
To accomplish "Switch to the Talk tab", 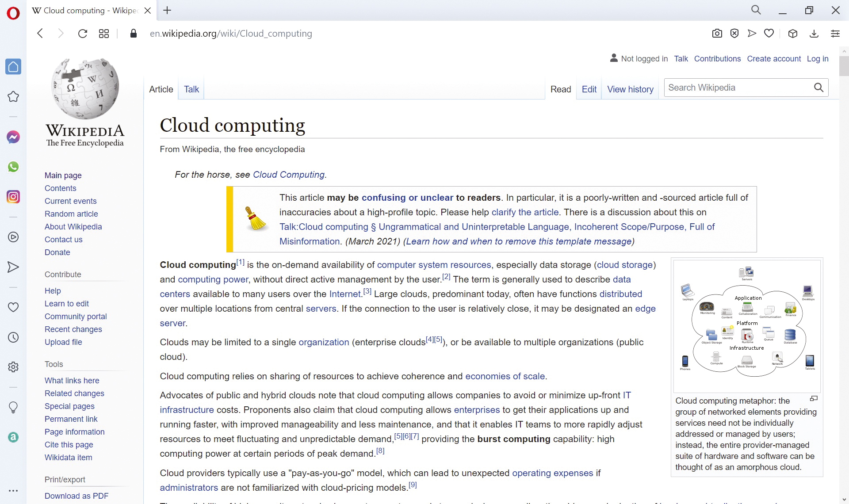I will 191,89.
